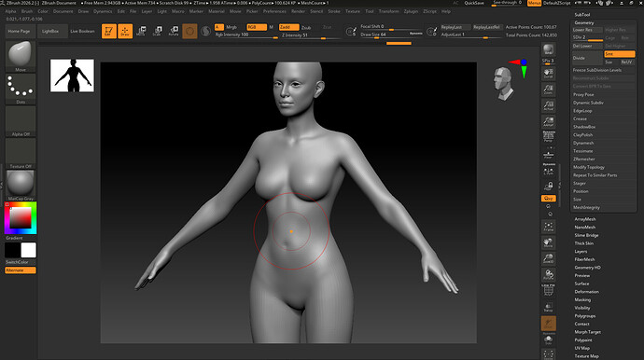
Task: Click the Divide button
Action: pos(588,58)
